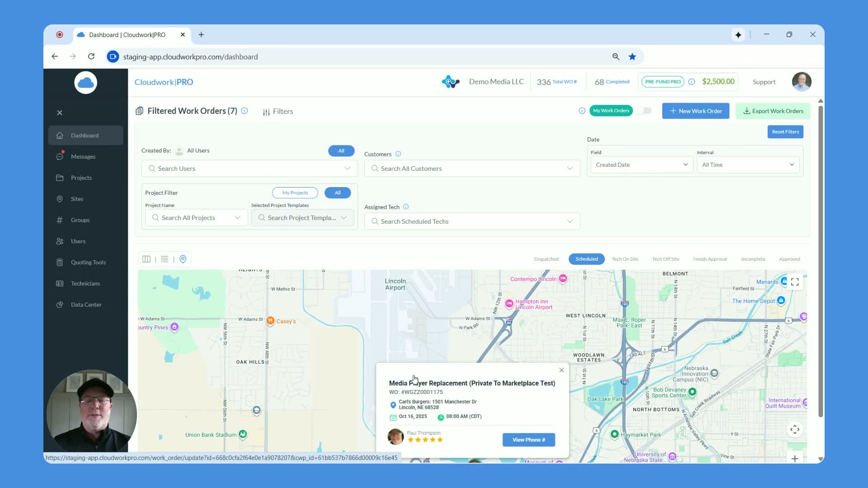
Task: Click the info icon beside PRE-FUND PRO
Action: point(691,82)
